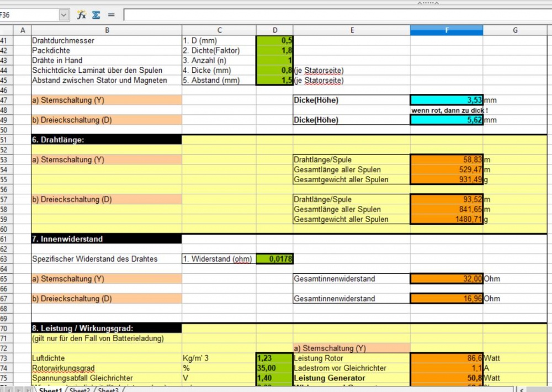Click the orange cell showing 529,47

[x=446, y=169]
